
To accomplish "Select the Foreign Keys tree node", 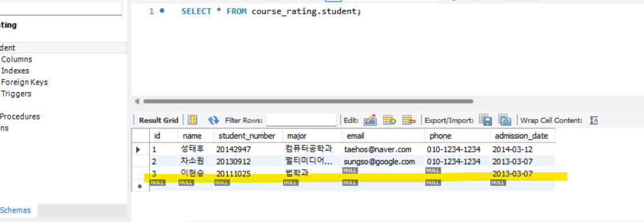I will (24, 82).
